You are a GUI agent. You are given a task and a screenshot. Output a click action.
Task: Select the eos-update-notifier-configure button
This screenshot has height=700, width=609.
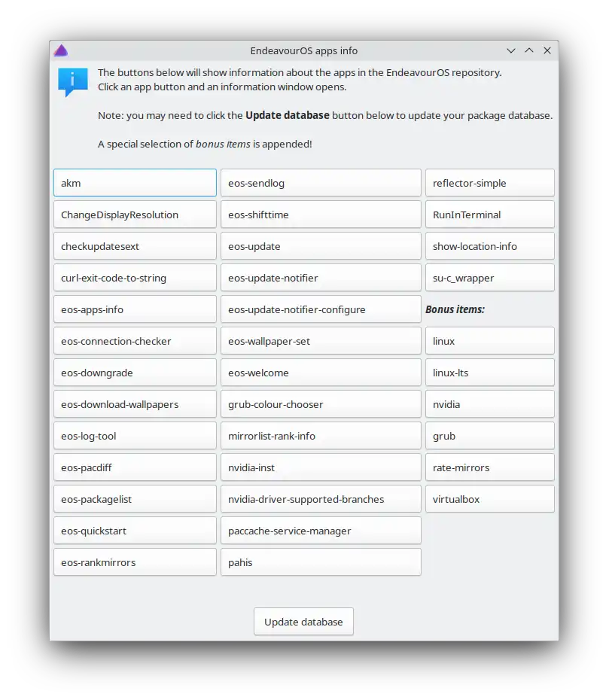click(x=320, y=309)
